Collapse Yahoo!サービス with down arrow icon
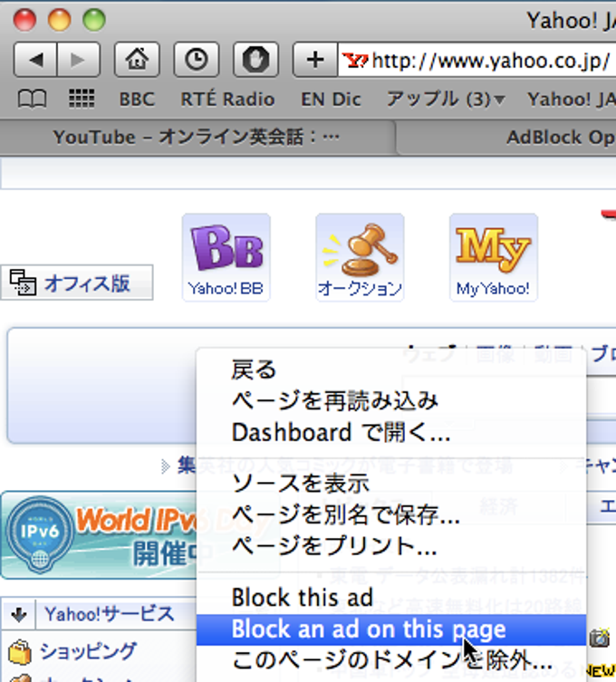This screenshot has height=682, width=616. click(x=19, y=614)
